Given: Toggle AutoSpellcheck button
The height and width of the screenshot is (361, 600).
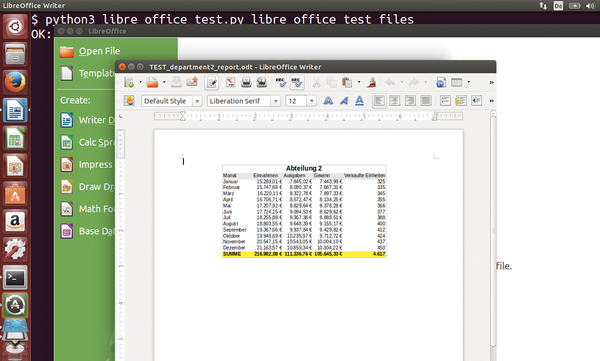Looking at the screenshot, I should pos(297,82).
